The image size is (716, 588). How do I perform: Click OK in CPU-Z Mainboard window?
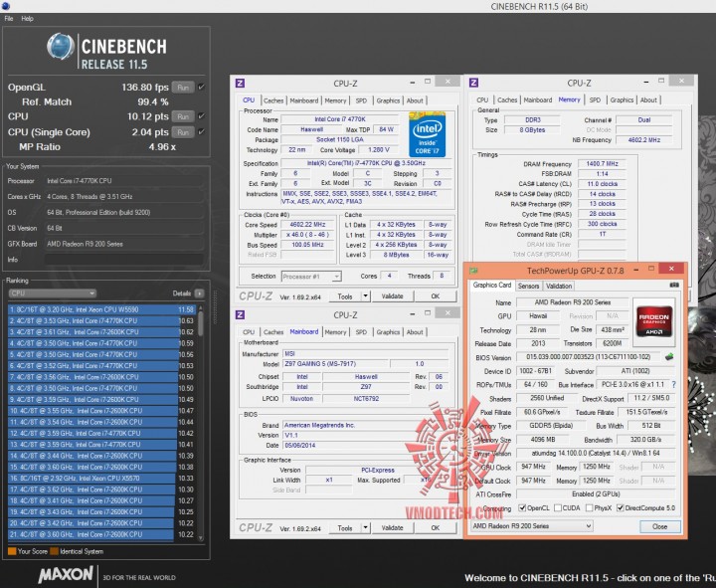click(436, 527)
